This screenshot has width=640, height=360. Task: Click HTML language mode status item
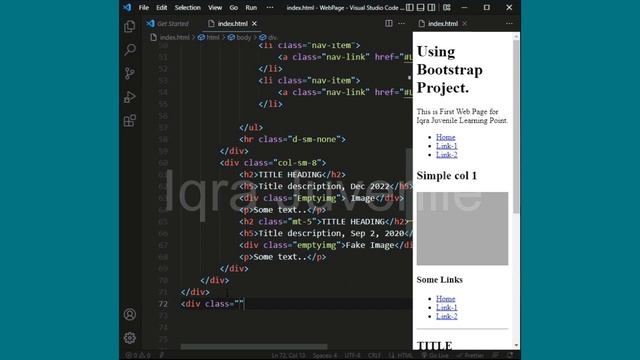[x=401, y=356]
